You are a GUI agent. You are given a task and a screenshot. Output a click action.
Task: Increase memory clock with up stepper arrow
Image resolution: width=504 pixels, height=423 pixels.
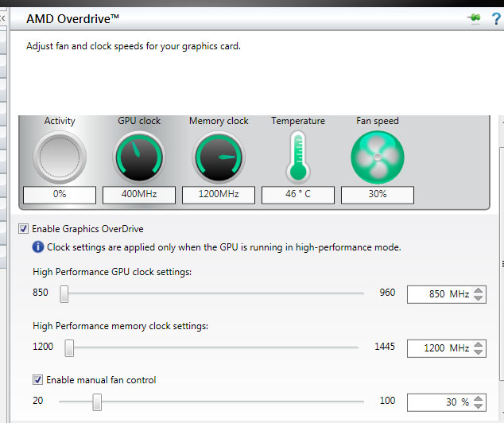pos(479,344)
